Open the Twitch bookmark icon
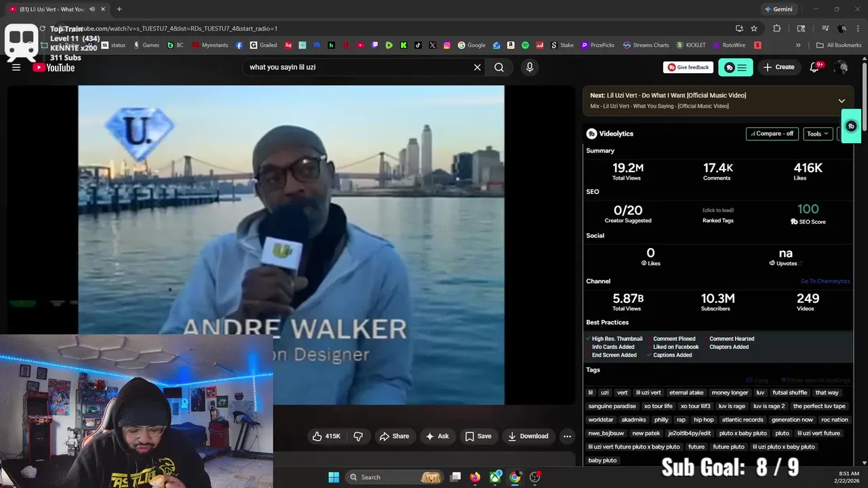Viewport: 868px width, 488px height. click(x=375, y=45)
